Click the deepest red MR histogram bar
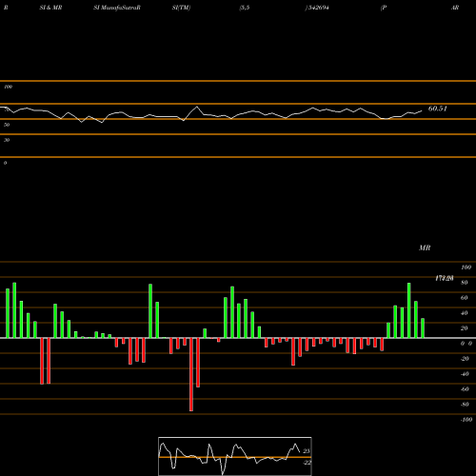Image resolution: width=476 pixels, height=476 pixels. pyautogui.click(x=191, y=374)
